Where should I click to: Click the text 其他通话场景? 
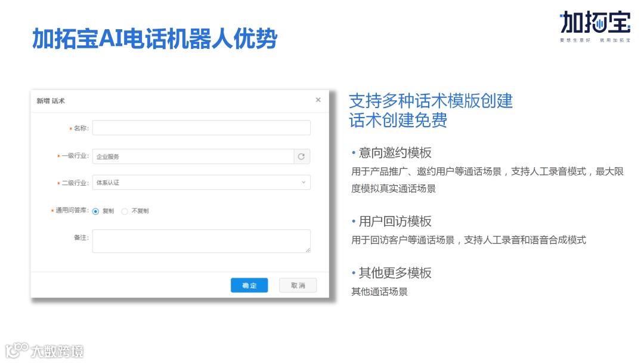379,292
